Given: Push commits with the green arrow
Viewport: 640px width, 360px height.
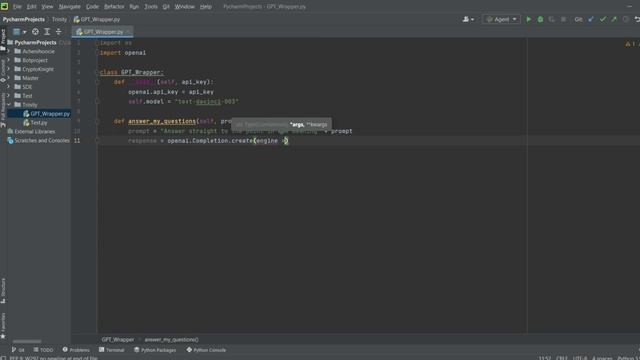Looking at the screenshot, I should coord(614,19).
